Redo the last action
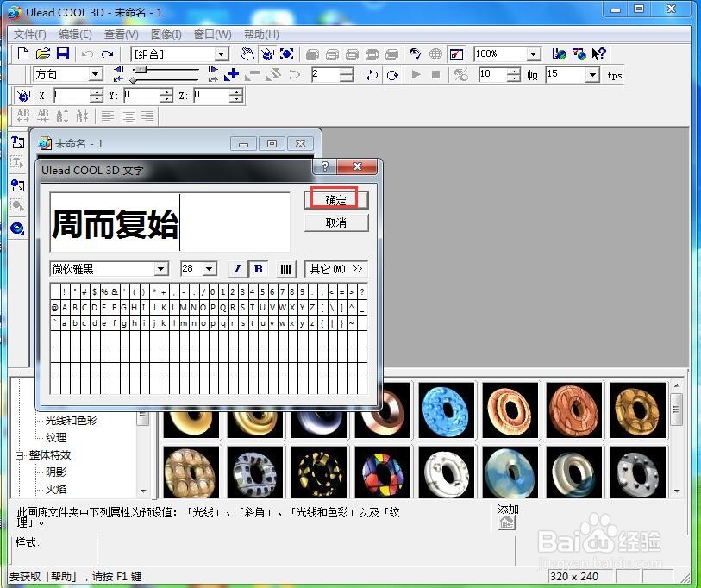The width and height of the screenshot is (701, 588). pyautogui.click(x=107, y=54)
